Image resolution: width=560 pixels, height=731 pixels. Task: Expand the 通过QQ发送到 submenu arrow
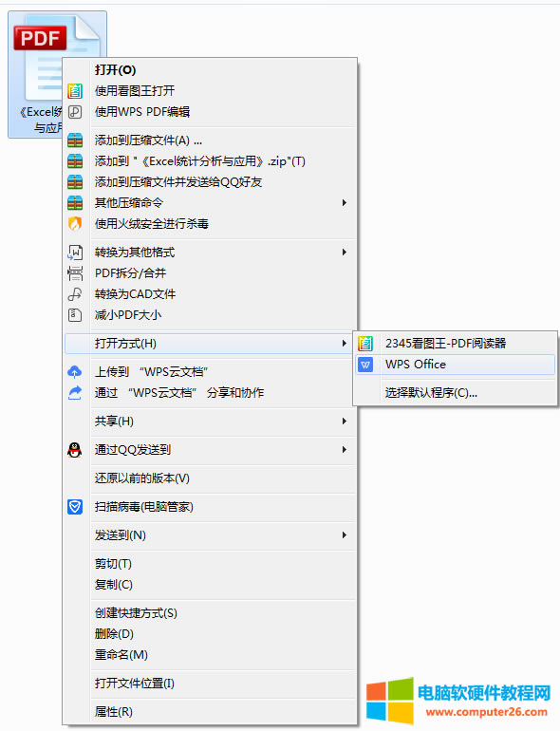click(345, 450)
